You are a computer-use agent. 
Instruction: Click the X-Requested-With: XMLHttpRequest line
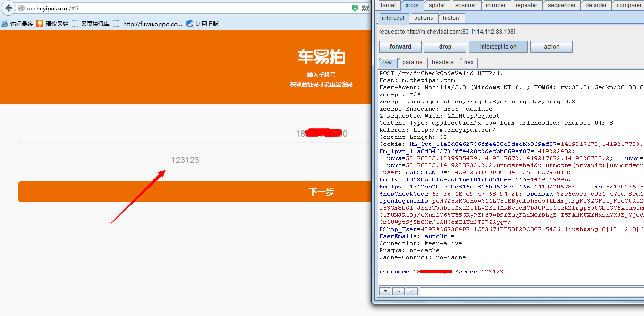pos(440,116)
